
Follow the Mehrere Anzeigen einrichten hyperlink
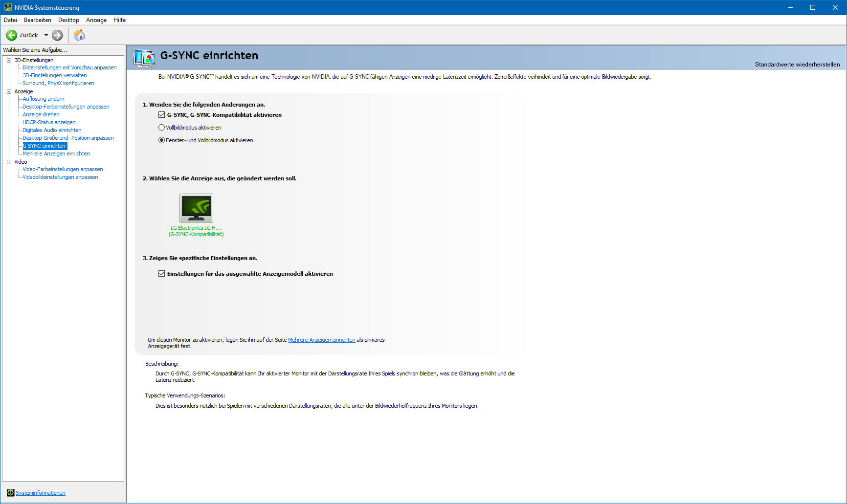tap(322, 340)
